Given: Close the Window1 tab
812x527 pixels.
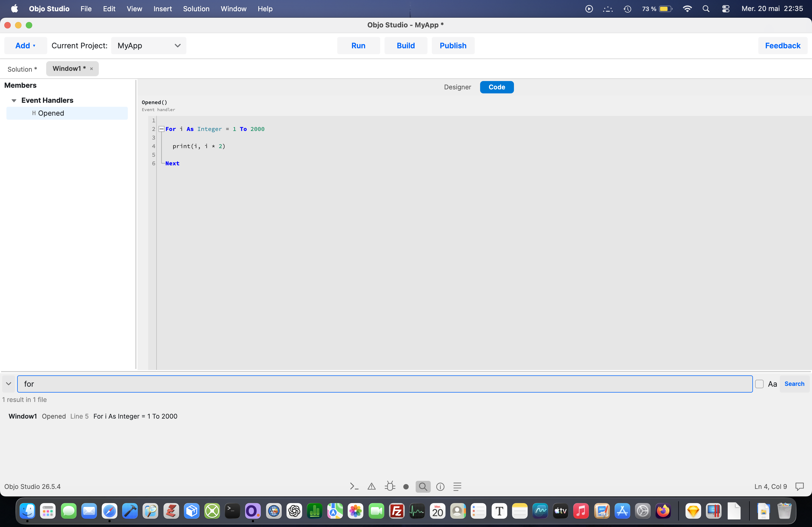Looking at the screenshot, I should point(92,69).
